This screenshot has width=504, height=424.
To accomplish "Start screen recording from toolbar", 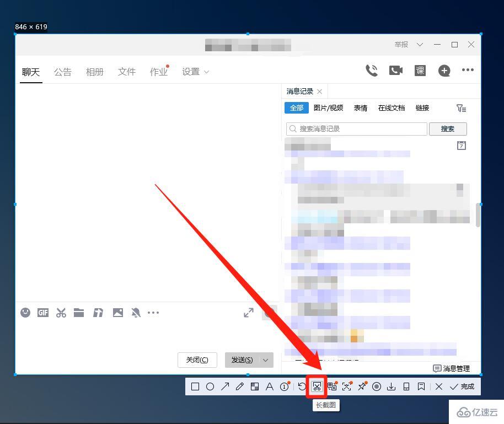I will pos(377,387).
